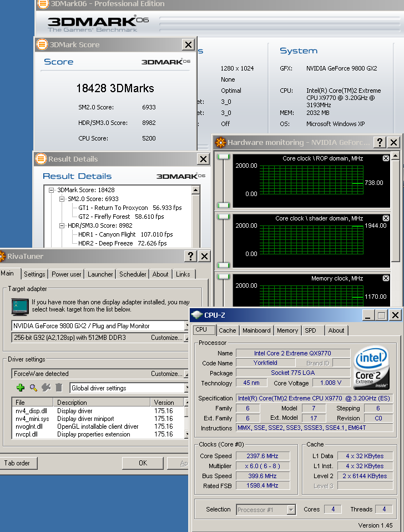
Task: Click the ROP domain graph bottom slider handle
Action: click(224, 205)
